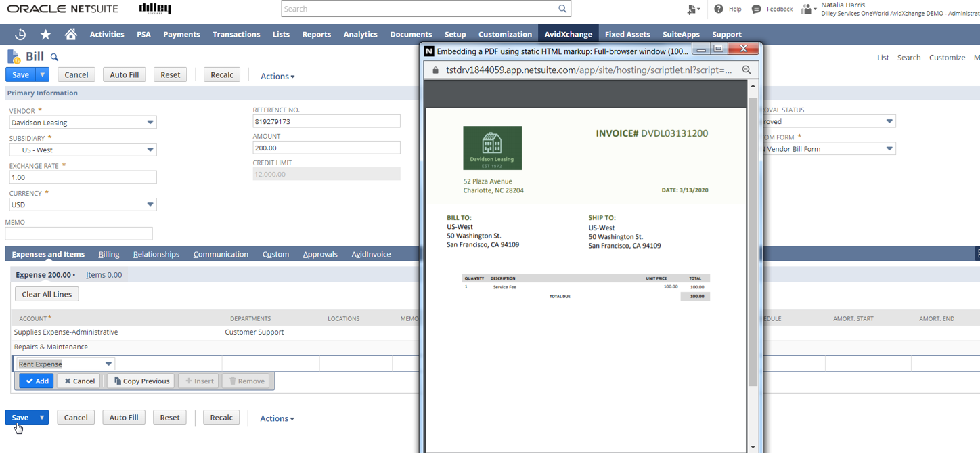
Task: Open the List link
Action: [883, 58]
